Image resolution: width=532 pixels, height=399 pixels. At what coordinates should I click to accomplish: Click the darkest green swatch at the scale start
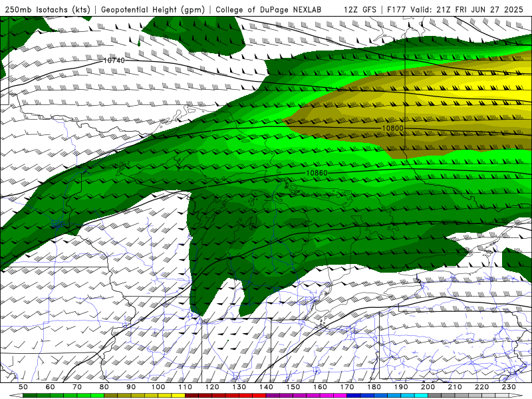click(30, 396)
